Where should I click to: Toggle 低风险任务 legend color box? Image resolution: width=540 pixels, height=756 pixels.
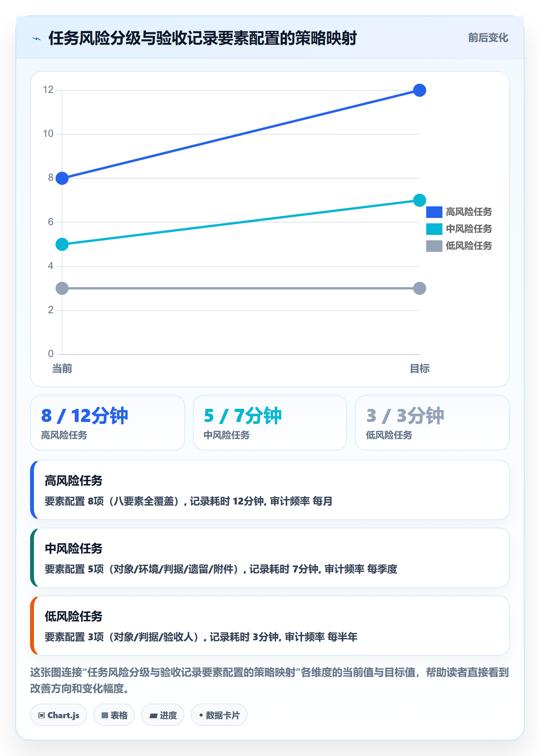[434, 246]
